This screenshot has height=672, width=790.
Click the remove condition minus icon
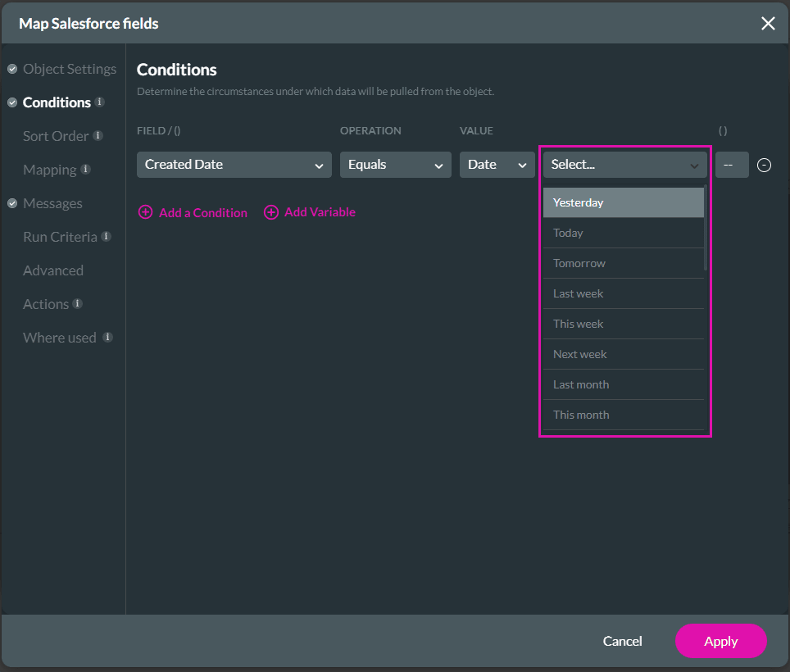(x=764, y=165)
